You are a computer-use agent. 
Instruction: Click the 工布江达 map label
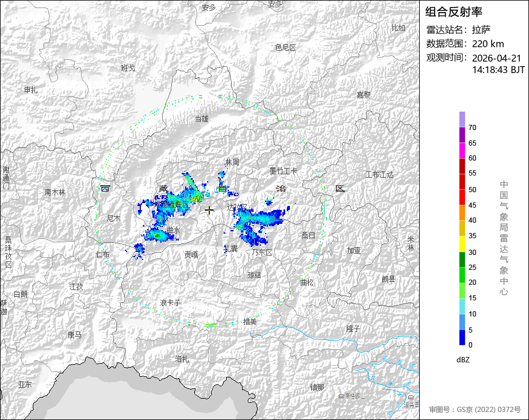pos(379,174)
